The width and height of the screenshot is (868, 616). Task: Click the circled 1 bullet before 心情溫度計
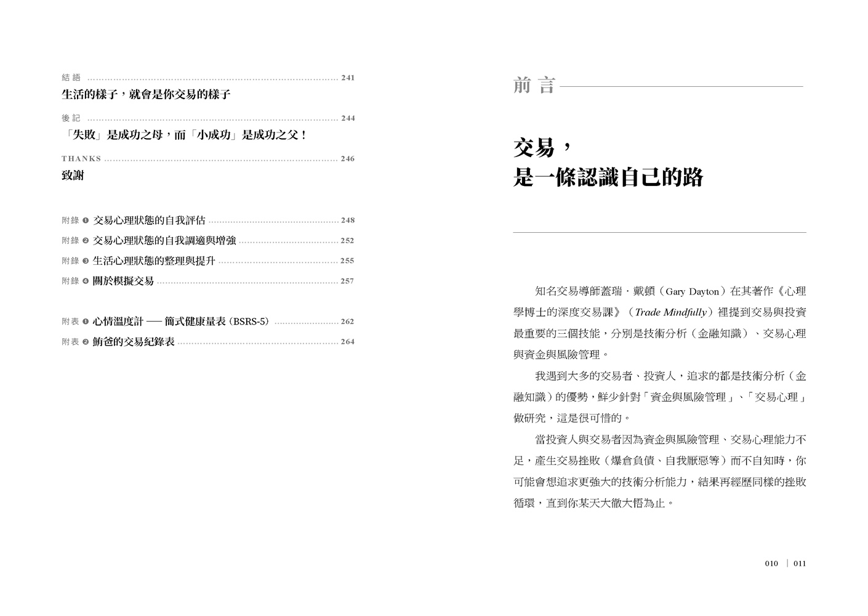click(x=86, y=322)
